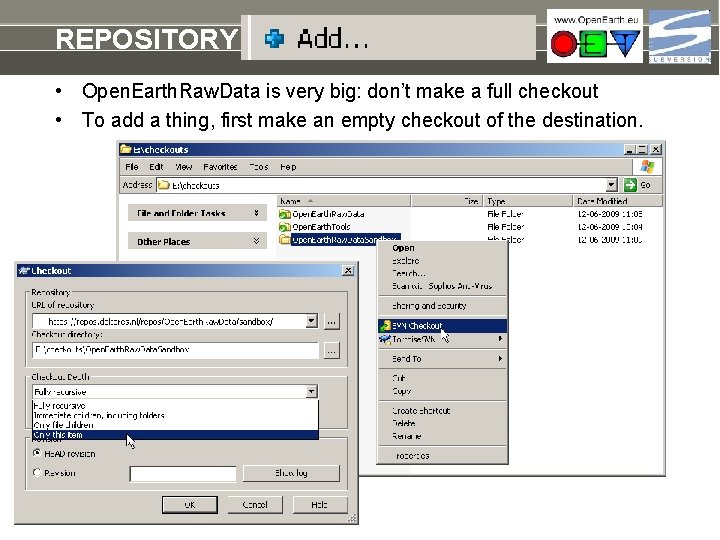Collapse the Other Places panel
This screenshot has width=720, height=540.
click(256, 241)
